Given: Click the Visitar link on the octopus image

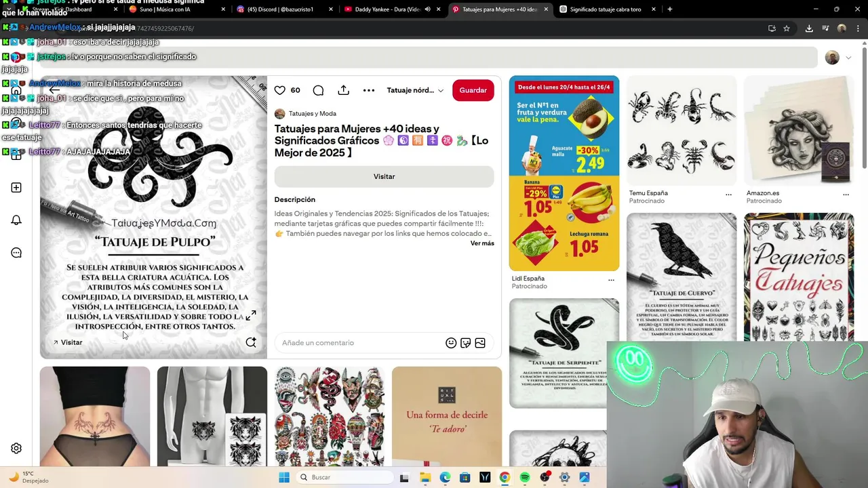Looking at the screenshot, I should [x=68, y=342].
